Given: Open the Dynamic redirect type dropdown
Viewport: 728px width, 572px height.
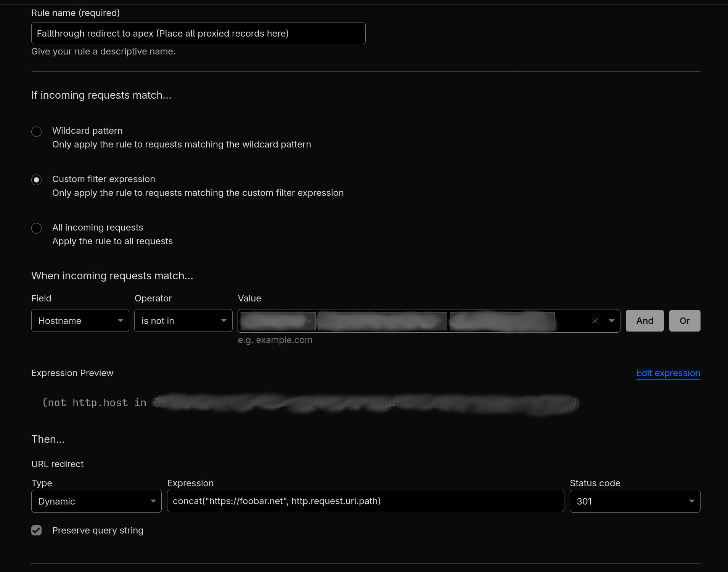Looking at the screenshot, I should [96, 501].
